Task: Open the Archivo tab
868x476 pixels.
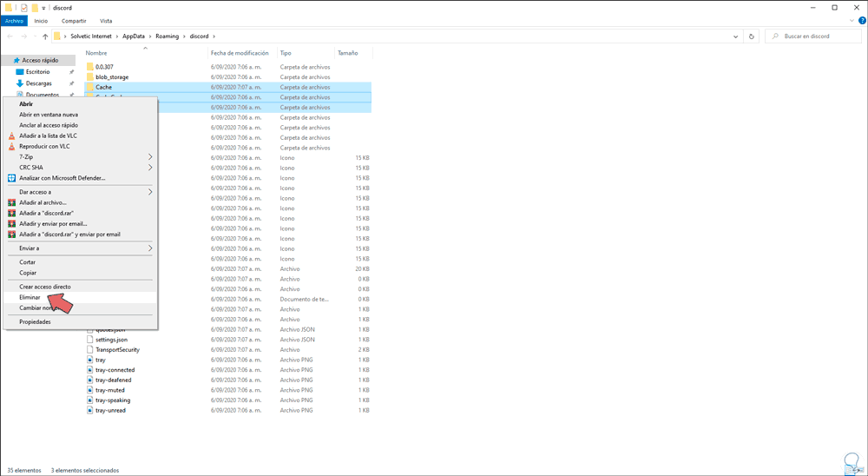Action: [x=14, y=21]
